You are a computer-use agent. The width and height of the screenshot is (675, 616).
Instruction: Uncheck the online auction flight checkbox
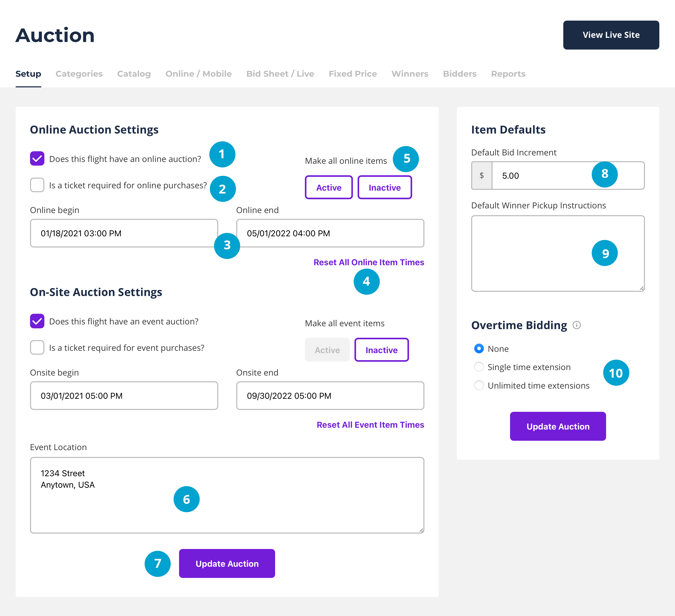pyautogui.click(x=37, y=159)
